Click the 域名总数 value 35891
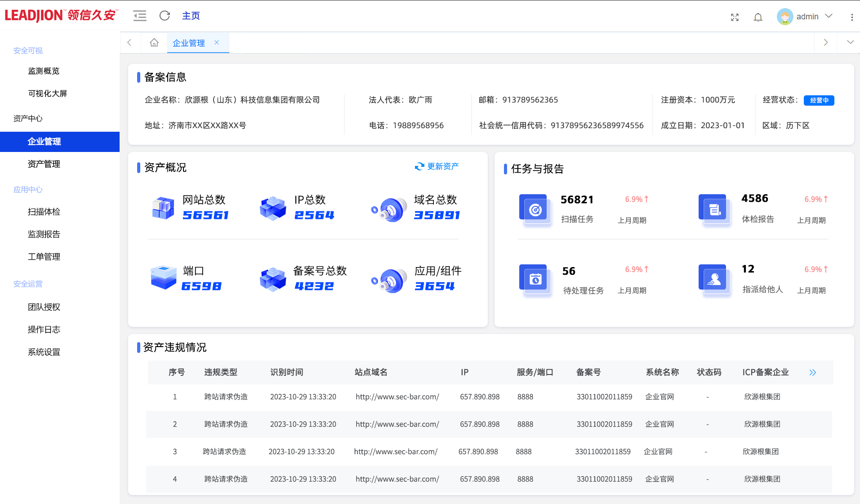 (x=437, y=215)
